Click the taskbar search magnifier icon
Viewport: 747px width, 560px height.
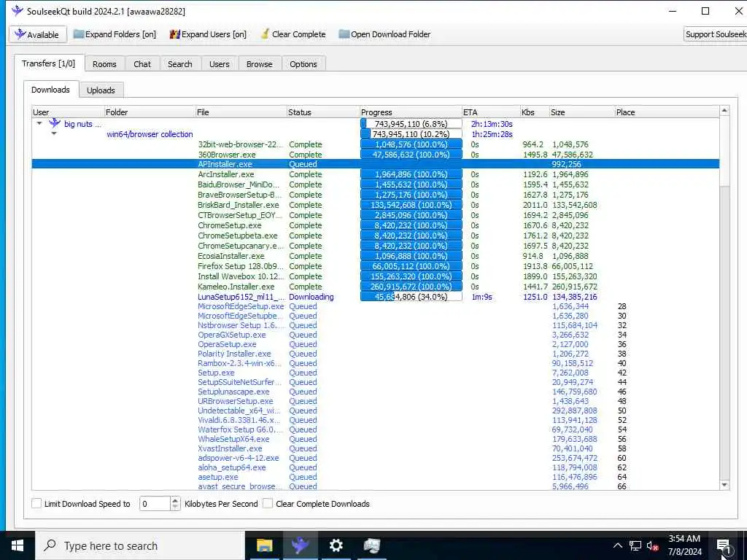pyautogui.click(x=50, y=545)
